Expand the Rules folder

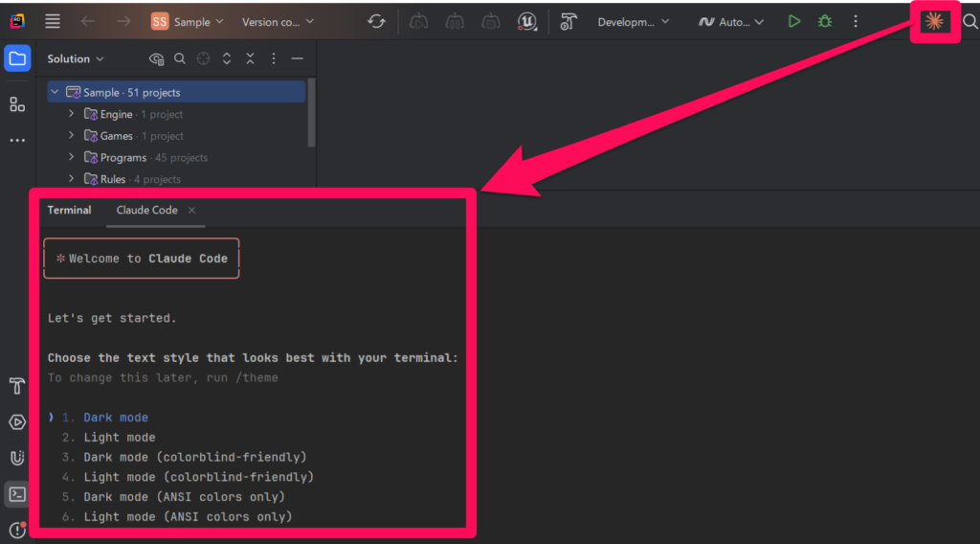click(x=71, y=178)
